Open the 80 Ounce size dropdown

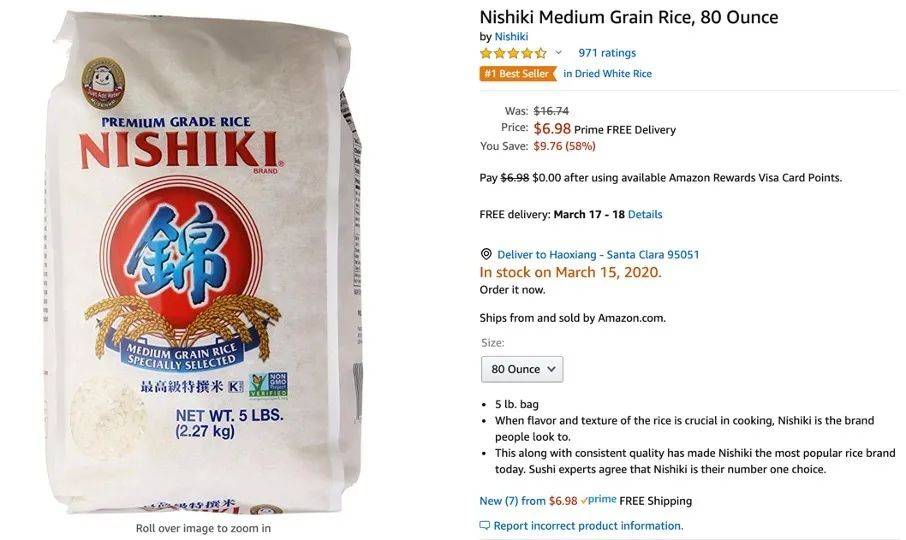click(522, 369)
